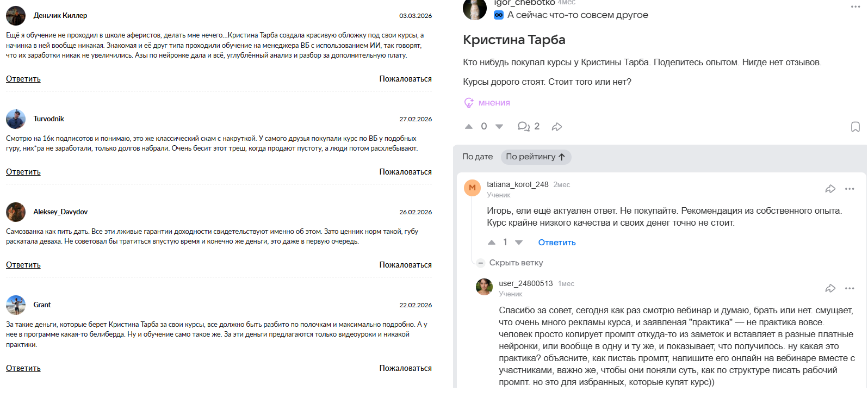This screenshot has height=397, width=868.
Task: Open Igor_chebotko's profile avatar
Action: tap(474, 9)
